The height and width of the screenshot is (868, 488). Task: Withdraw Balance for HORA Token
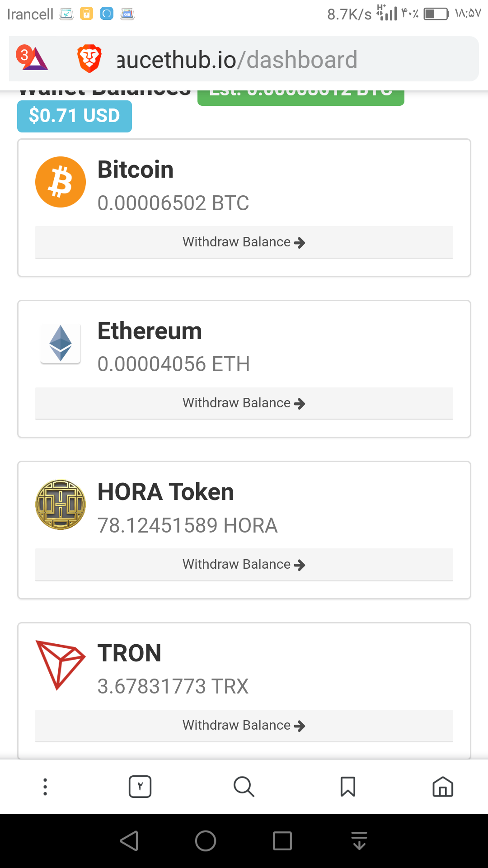[x=244, y=565]
